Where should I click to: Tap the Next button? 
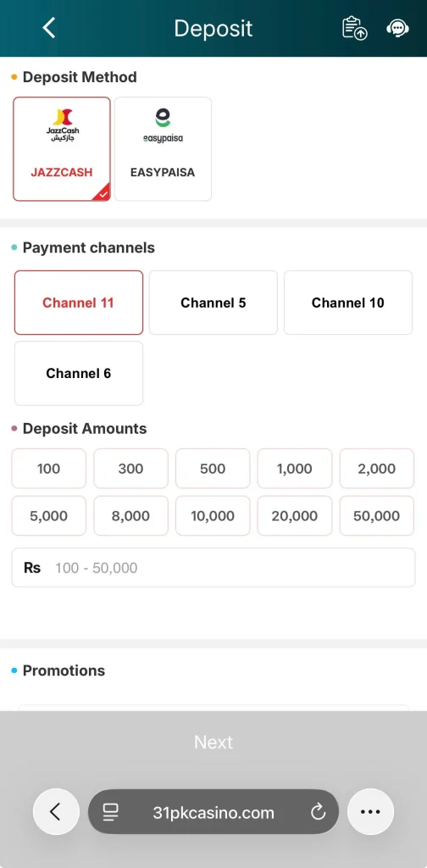213,742
